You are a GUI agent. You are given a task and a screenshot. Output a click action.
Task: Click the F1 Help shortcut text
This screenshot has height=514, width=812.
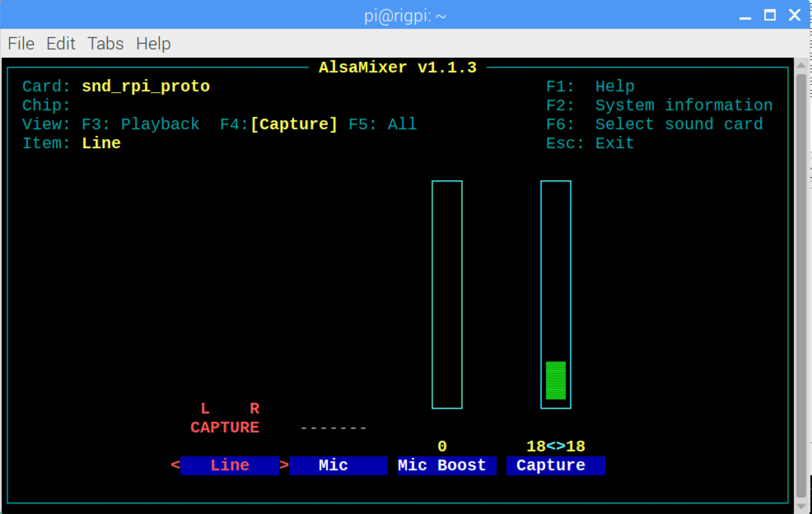590,86
